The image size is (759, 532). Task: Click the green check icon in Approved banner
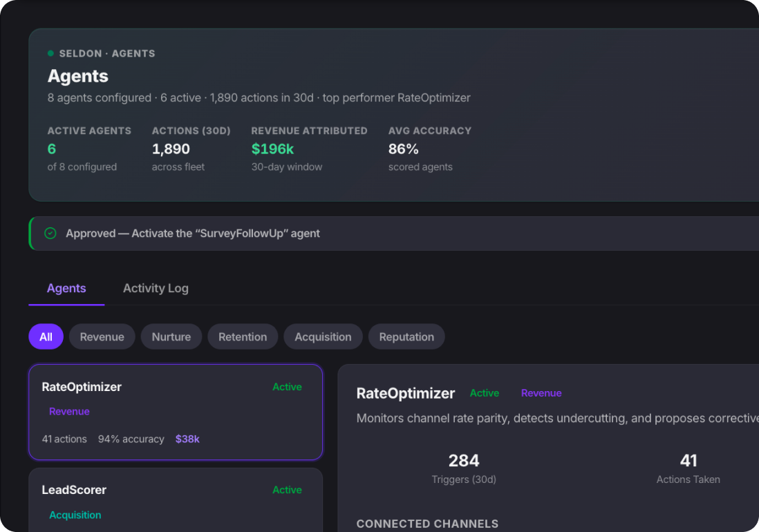[50, 234]
